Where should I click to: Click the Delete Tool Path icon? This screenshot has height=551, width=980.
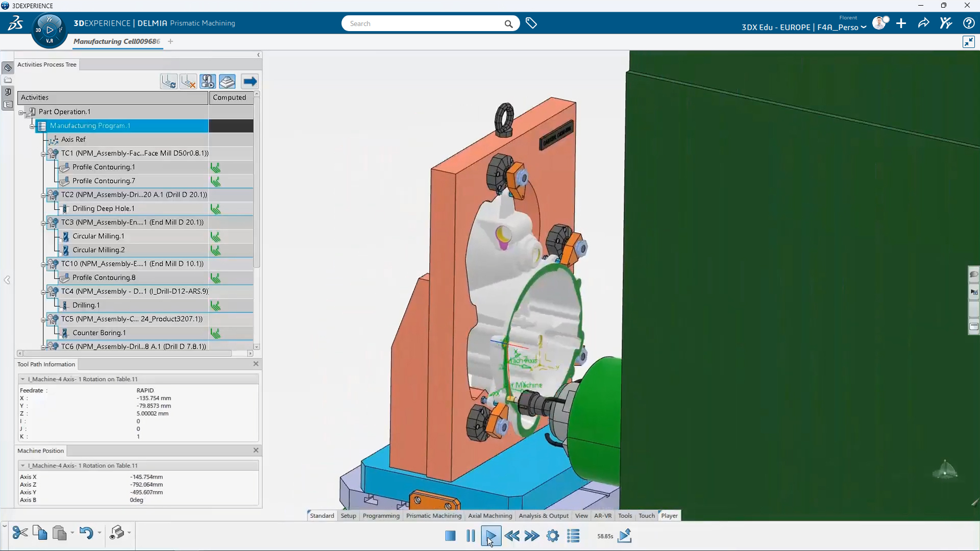[188, 81]
